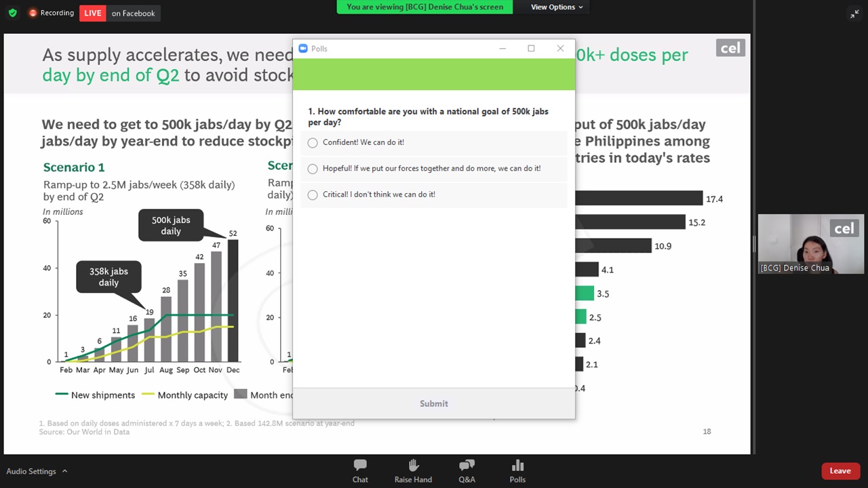Click the Zoom logo in Polls title bar
Viewport: 868px width, 488px height.
pos(303,49)
